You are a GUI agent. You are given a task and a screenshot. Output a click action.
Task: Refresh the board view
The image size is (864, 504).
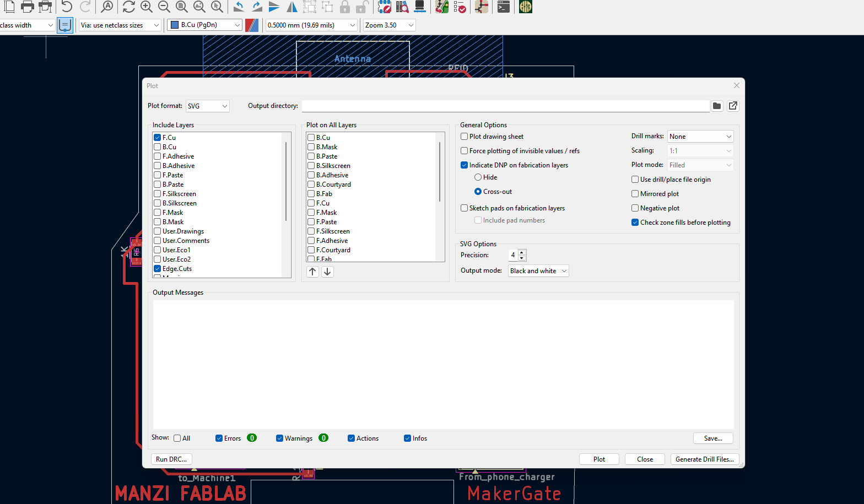coord(128,7)
